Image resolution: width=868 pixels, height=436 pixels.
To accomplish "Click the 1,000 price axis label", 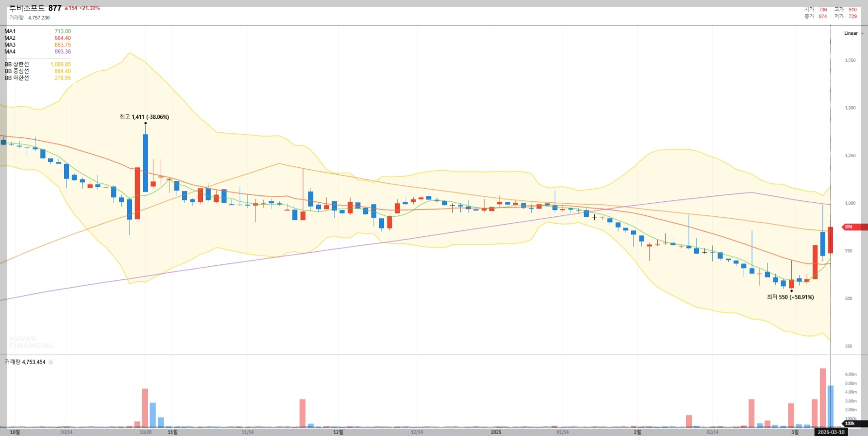I will [851, 203].
